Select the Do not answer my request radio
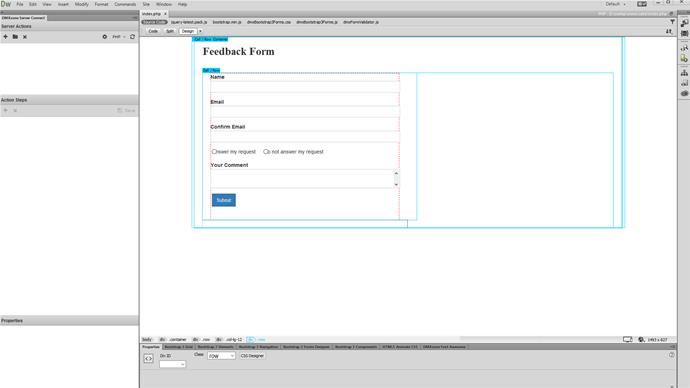 pyautogui.click(x=266, y=151)
